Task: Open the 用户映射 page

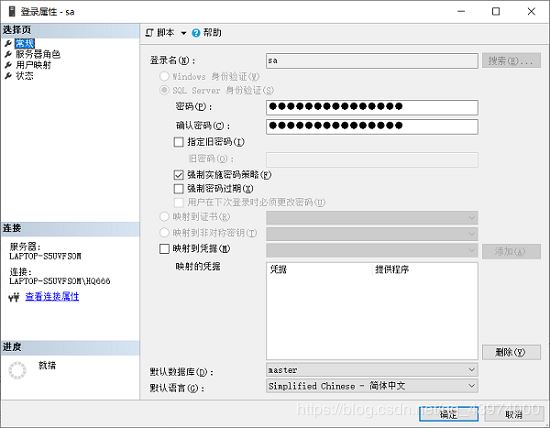Action: pyautogui.click(x=33, y=65)
